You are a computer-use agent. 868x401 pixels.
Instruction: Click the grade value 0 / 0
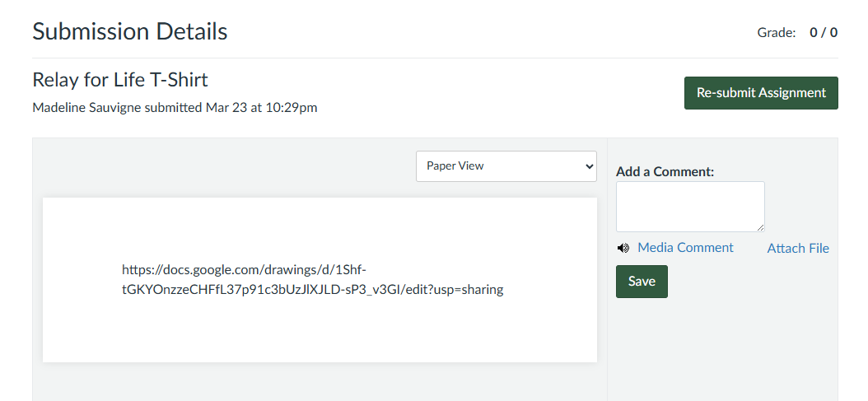[x=824, y=33]
